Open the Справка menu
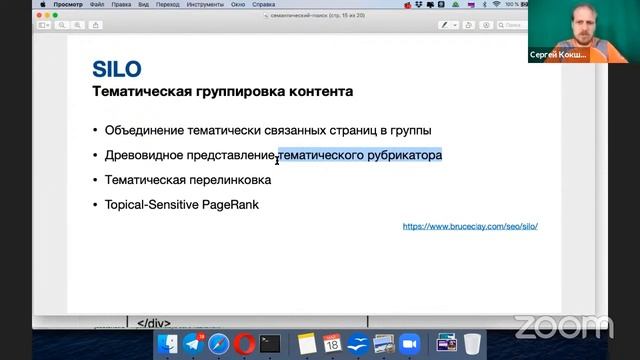 [263, 4]
